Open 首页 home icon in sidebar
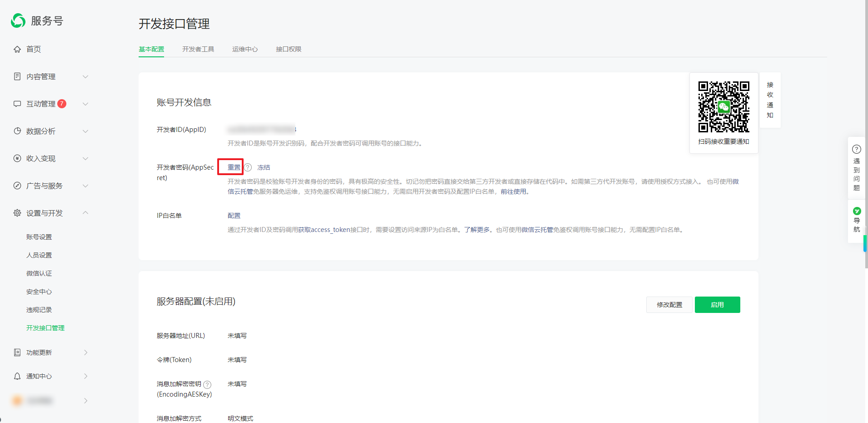868x423 pixels. pyautogui.click(x=17, y=49)
